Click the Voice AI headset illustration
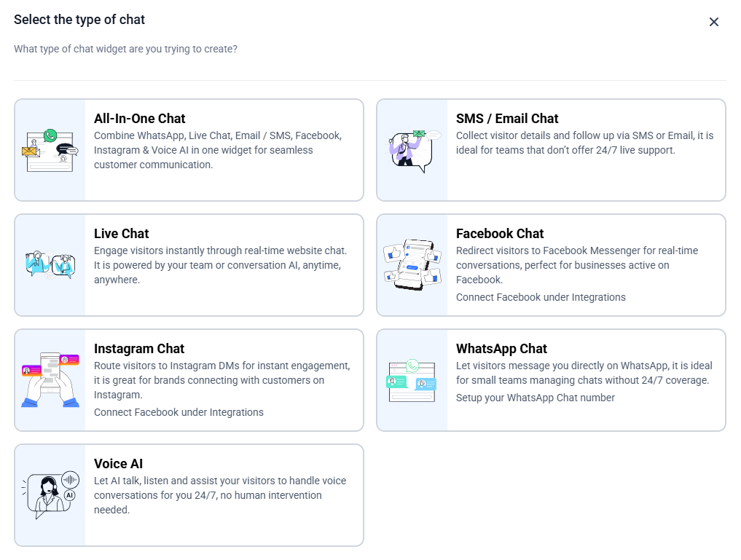The image size is (741, 560). click(50, 495)
